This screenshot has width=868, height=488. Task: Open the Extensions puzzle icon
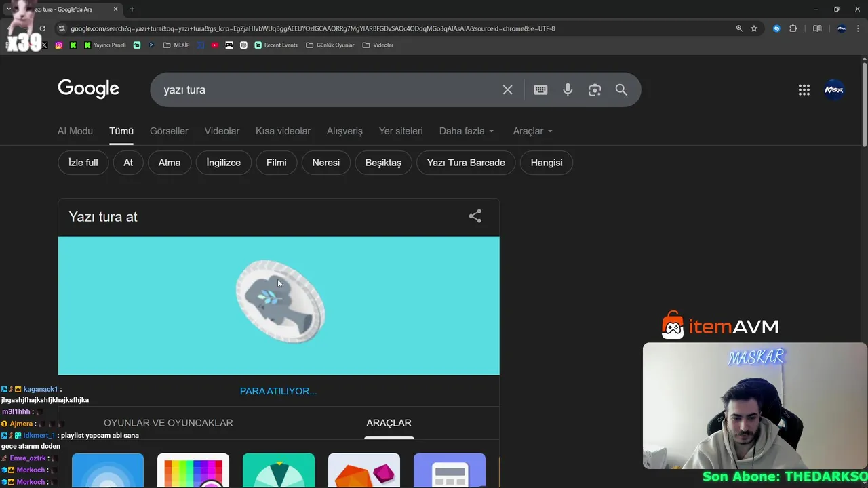(x=793, y=28)
